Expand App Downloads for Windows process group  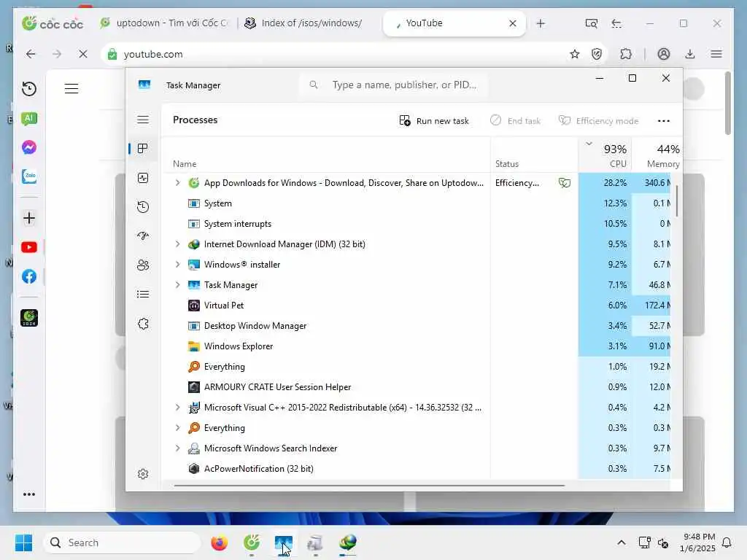178,183
